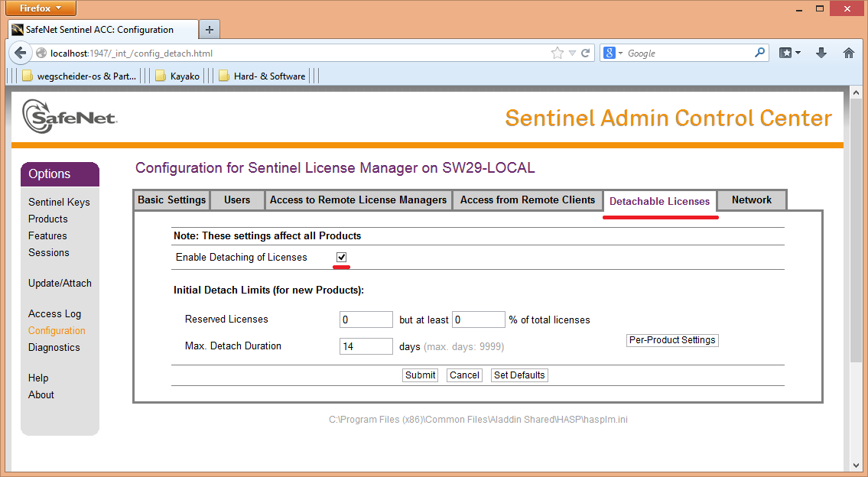Open the URL history dropdown arrow

[x=572, y=53]
